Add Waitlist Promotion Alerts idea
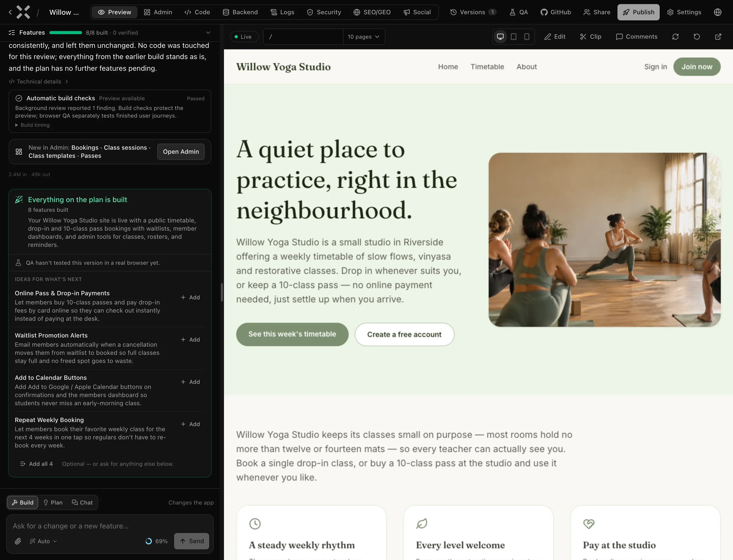733x560 pixels. (x=190, y=340)
